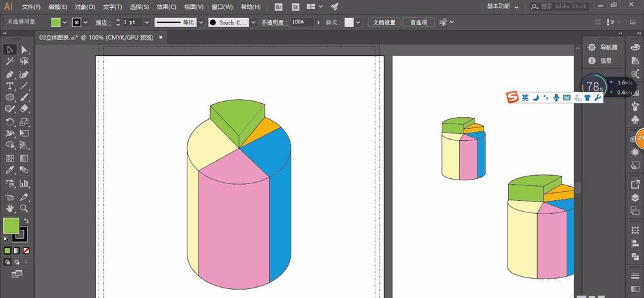The height and width of the screenshot is (298, 644).
Task: Open the 对象(O) menu
Action: click(85, 7)
